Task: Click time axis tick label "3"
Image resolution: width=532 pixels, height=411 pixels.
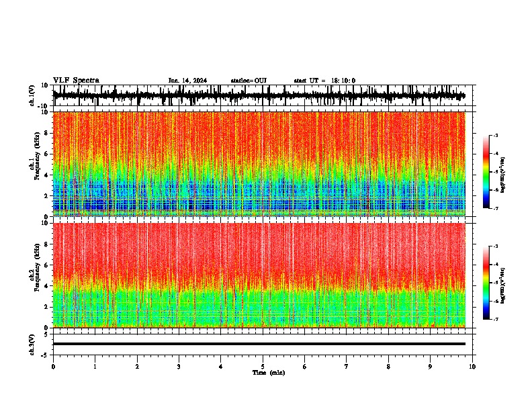Action: 179,367
